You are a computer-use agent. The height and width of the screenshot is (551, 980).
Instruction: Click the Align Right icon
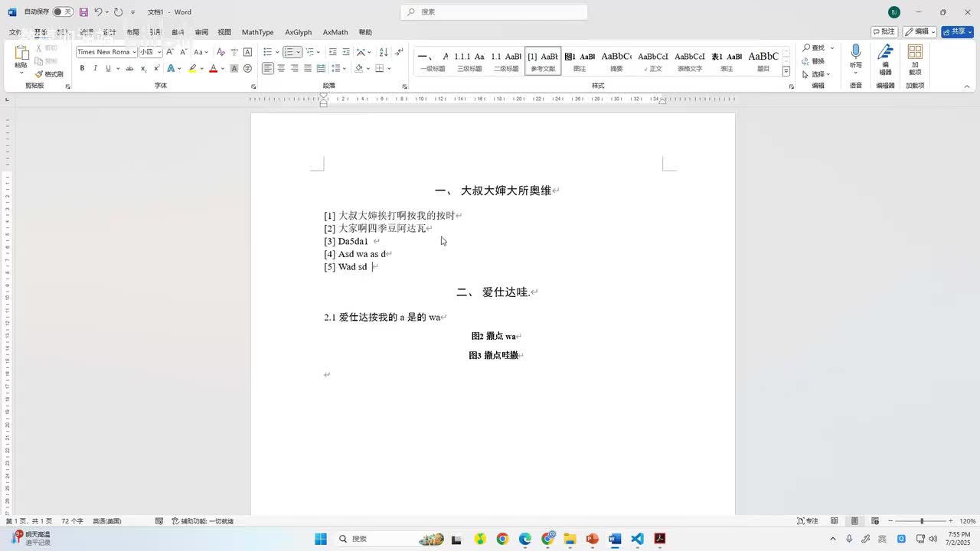[x=295, y=68]
